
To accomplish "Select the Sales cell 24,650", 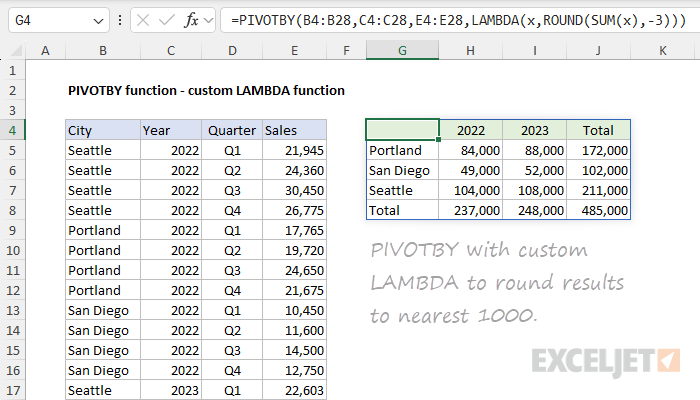I will click(x=294, y=270).
